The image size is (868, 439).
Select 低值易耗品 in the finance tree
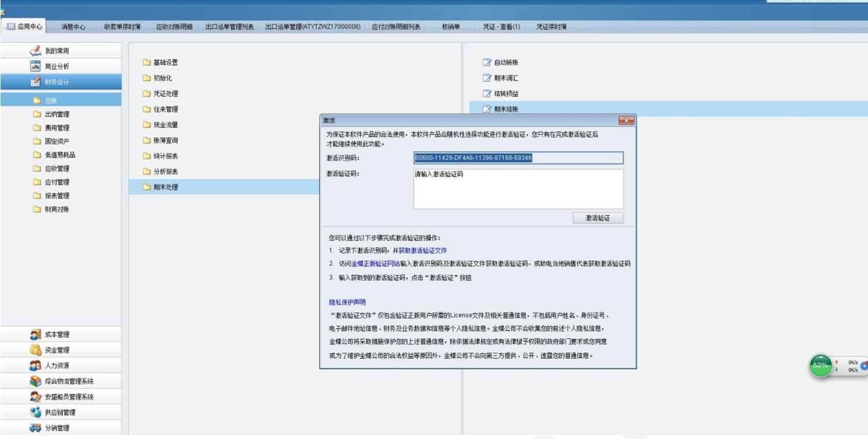(61, 155)
